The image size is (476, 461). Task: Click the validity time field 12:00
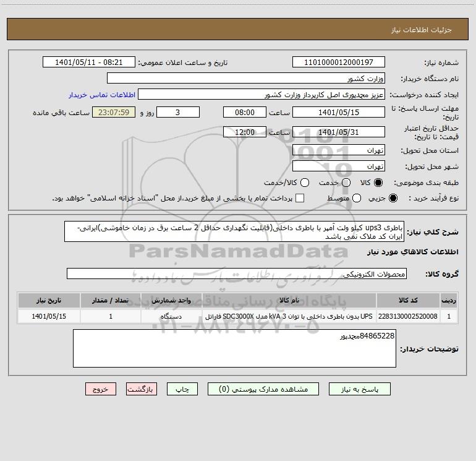[x=245, y=132]
